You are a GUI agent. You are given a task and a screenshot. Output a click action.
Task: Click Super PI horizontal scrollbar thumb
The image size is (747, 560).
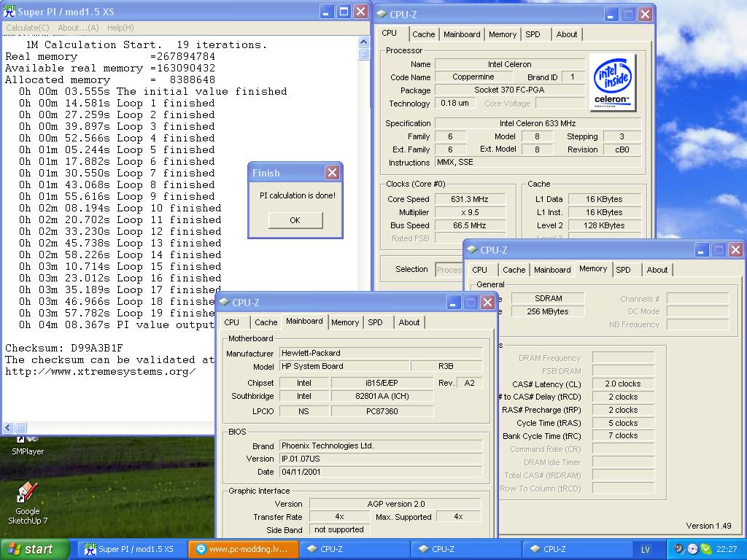20,427
